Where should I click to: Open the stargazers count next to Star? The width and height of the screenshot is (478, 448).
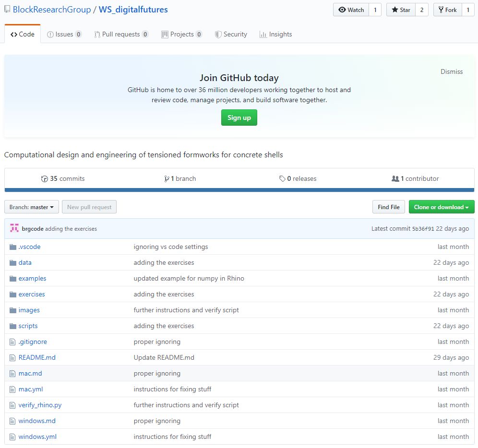pyautogui.click(x=422, y=10)
